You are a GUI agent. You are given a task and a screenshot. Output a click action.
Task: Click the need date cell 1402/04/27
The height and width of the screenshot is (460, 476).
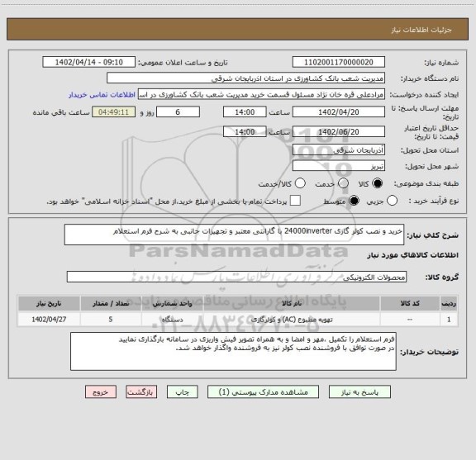pyautogui.click(x=49, y=320)
